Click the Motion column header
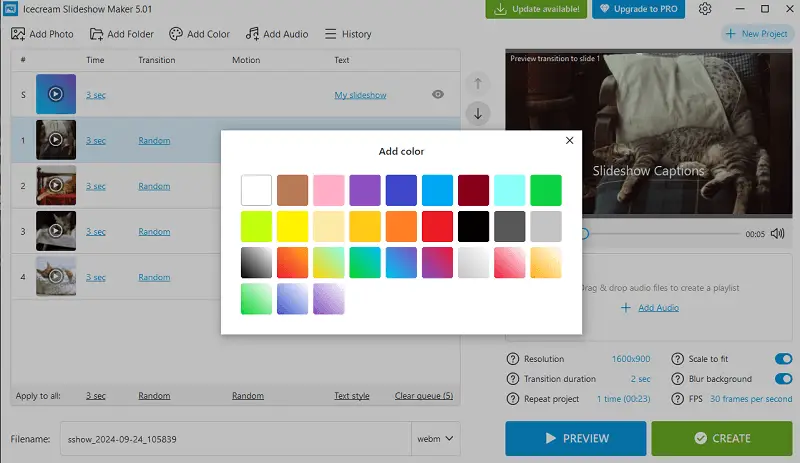 [x=246, y=60]
